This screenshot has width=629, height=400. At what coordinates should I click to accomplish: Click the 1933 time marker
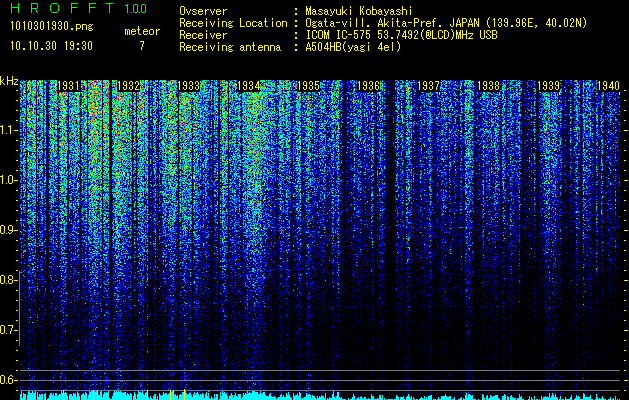tap(189, 86)
